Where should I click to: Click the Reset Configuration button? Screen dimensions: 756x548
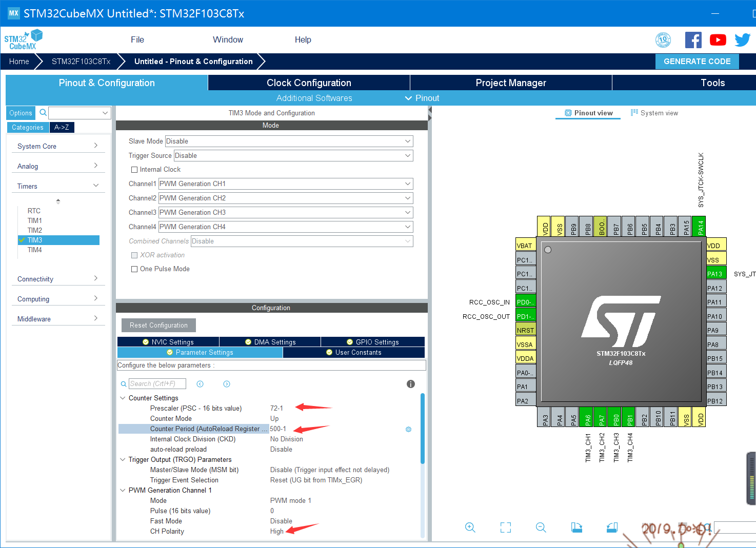(158, 325)
